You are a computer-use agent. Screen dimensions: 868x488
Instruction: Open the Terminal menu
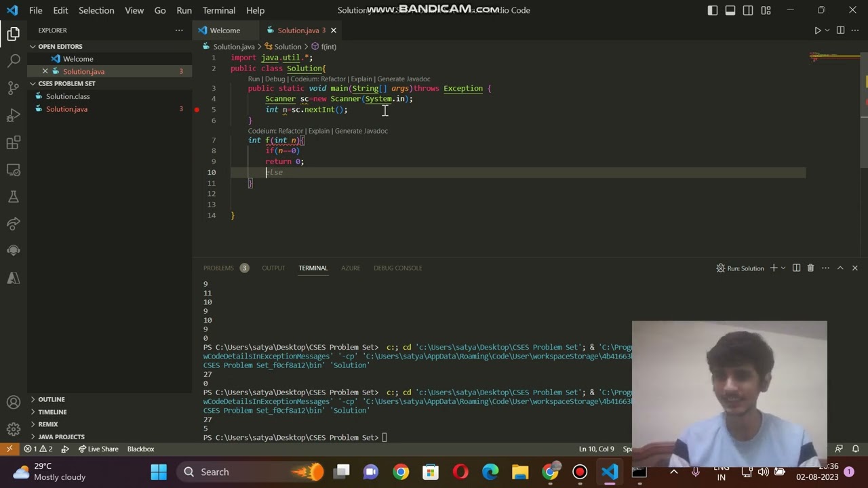coord(219,10)
